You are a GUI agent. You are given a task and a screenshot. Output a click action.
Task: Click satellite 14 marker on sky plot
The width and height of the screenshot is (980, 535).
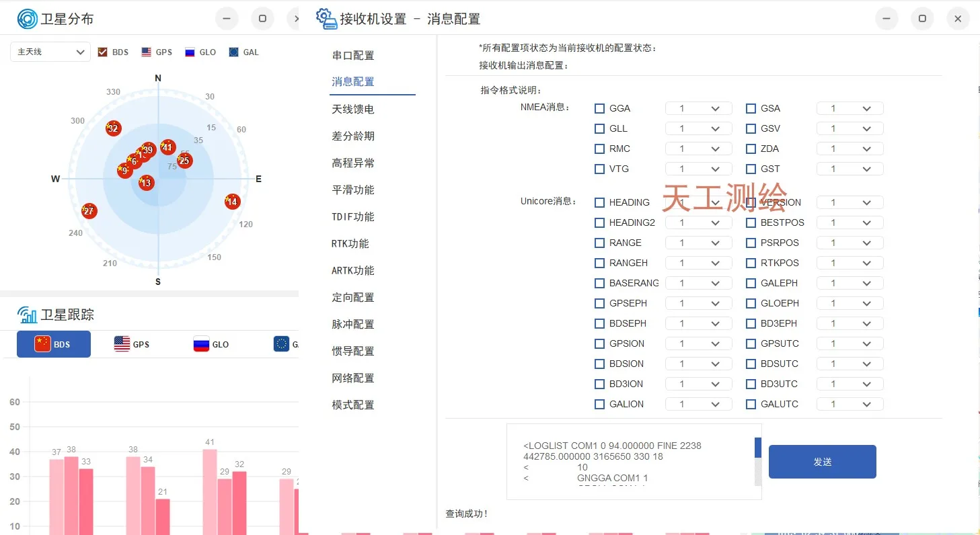coord(232,202)
